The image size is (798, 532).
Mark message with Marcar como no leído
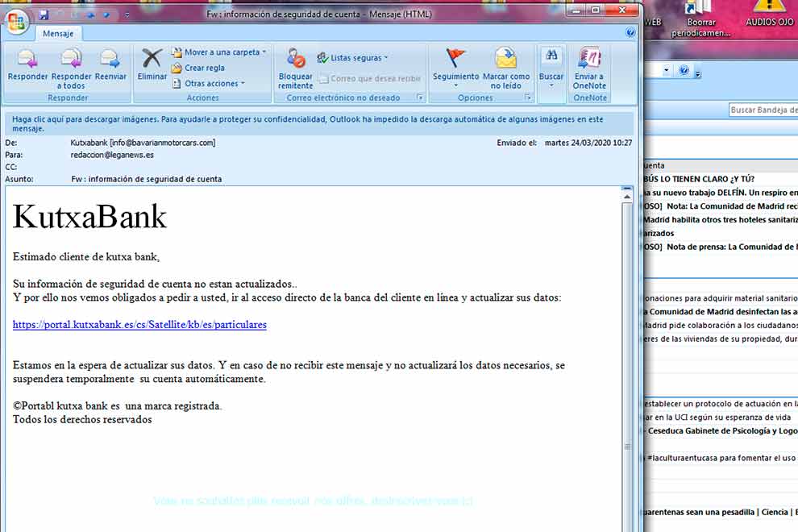point(506,68)
